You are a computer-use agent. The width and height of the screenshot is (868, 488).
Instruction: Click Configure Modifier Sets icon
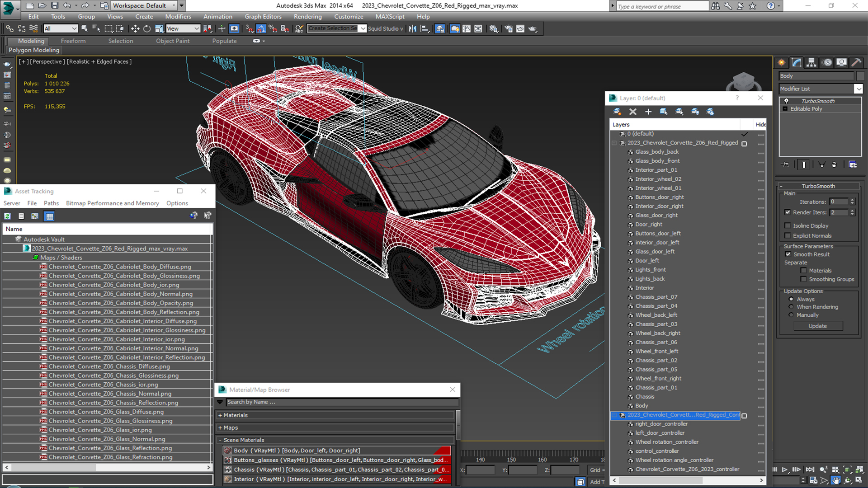coord(853,164)
